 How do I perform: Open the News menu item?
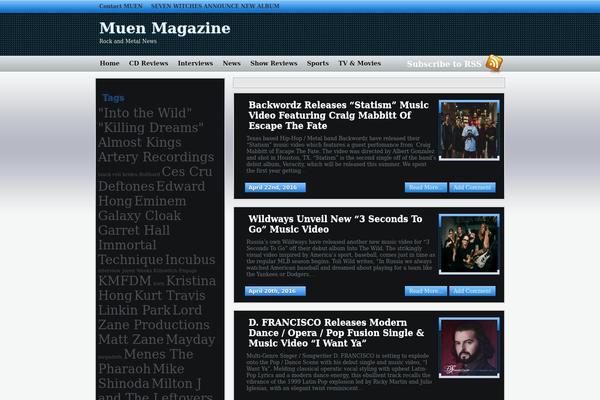point(232,63)
